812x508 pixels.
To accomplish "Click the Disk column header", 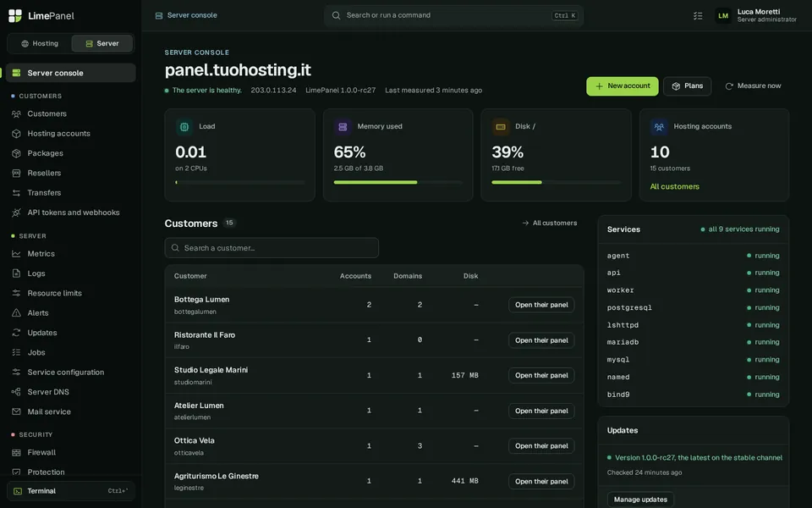I will click(471, 276).
